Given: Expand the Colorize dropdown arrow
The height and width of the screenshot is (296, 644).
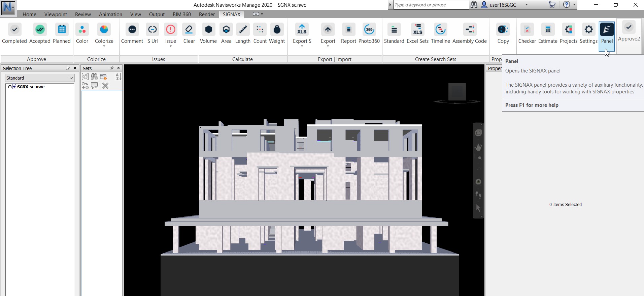Looking at the screenshot, I should [104, 46].
